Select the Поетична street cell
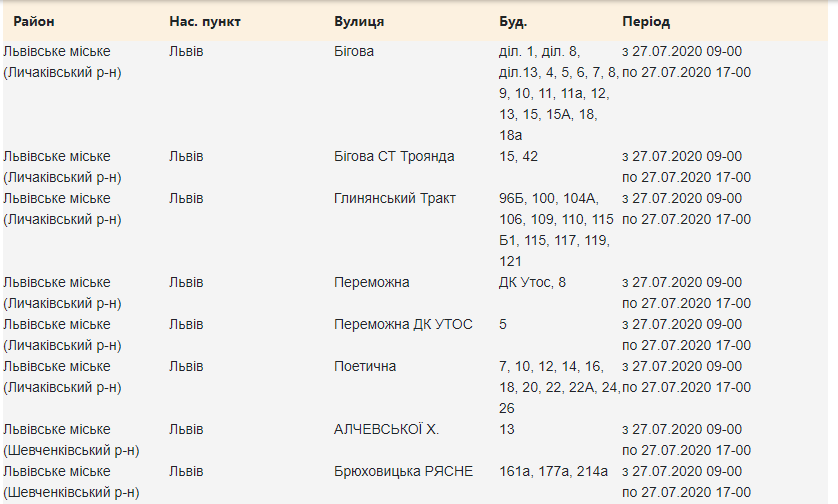 (x=365, y=366)
